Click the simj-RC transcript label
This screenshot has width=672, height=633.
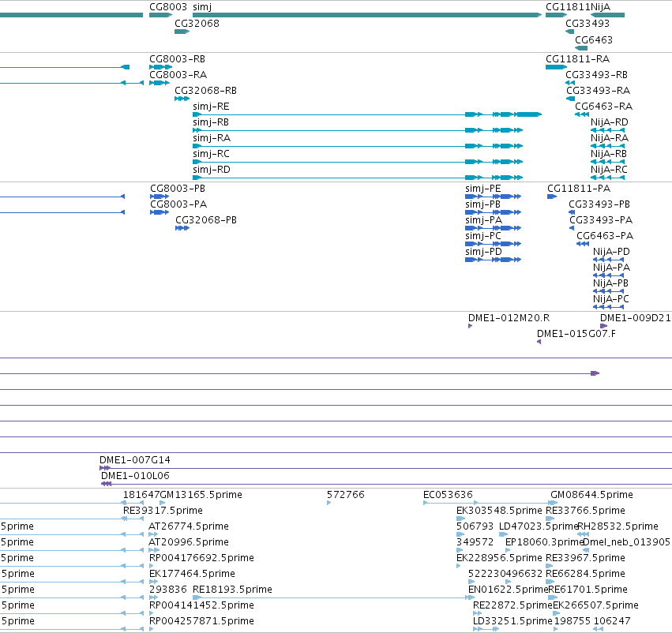pos(211,154)
